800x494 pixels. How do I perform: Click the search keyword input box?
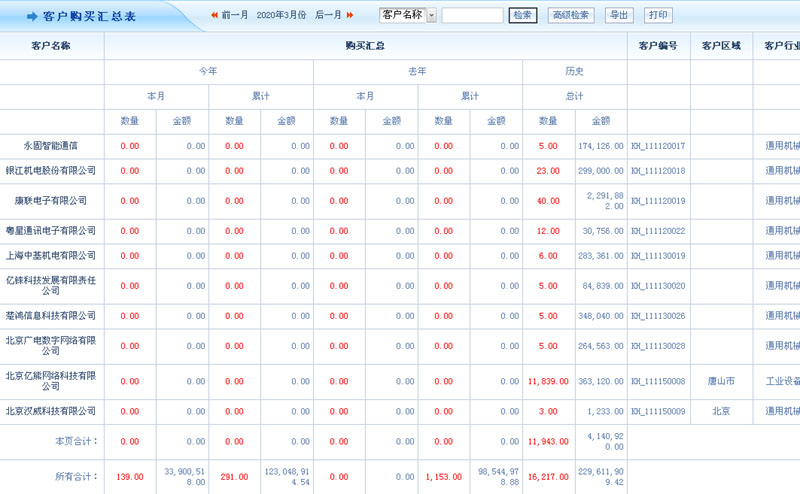(x=472, y=16)
